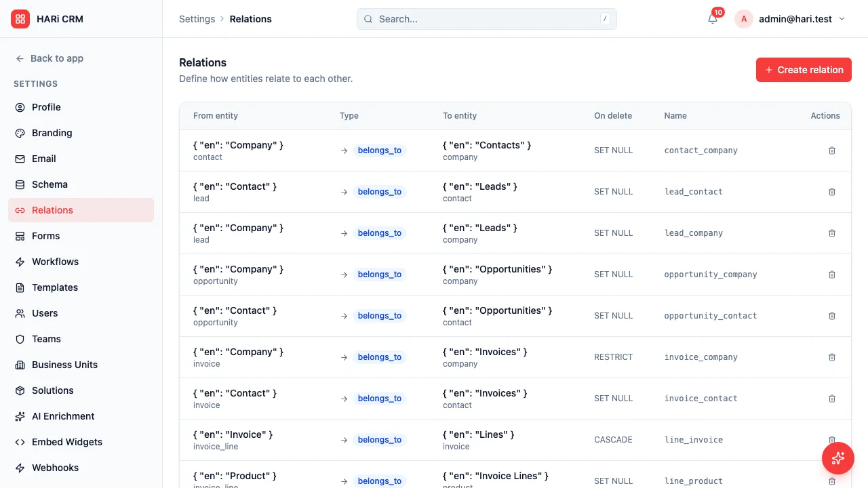
Task: Select the Schema sidebar icon
Action: click(20, 184)
